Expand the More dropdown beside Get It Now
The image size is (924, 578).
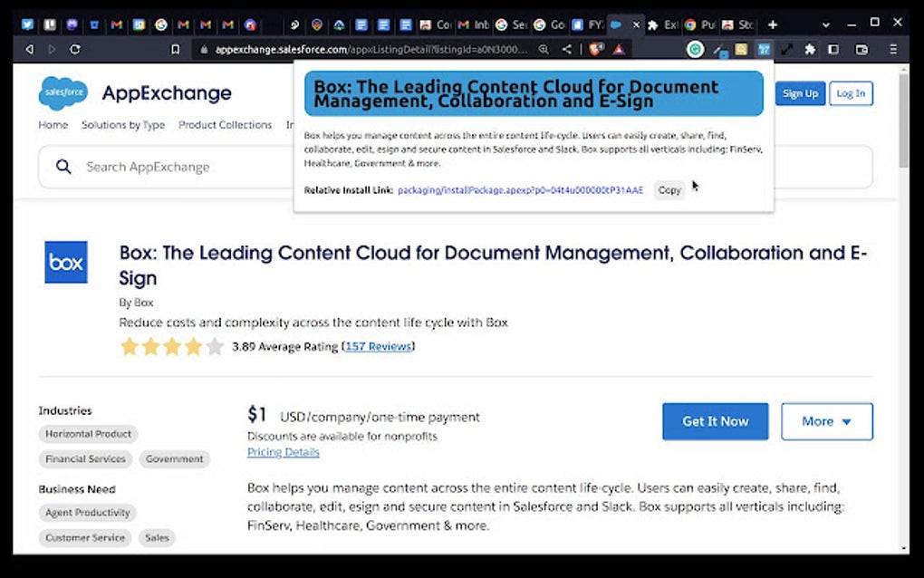click(825, 420)
